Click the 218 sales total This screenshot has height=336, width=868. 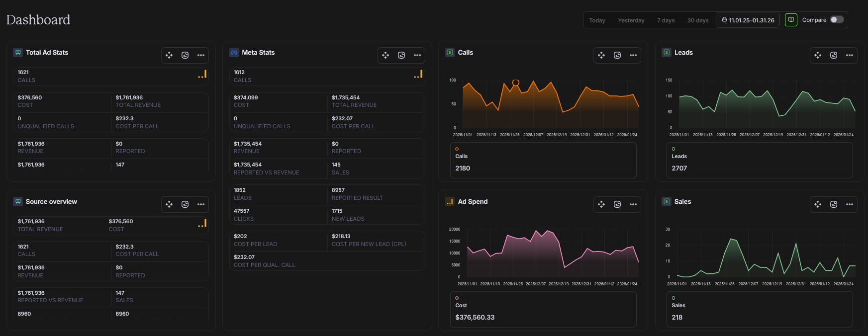click(677, 317)
